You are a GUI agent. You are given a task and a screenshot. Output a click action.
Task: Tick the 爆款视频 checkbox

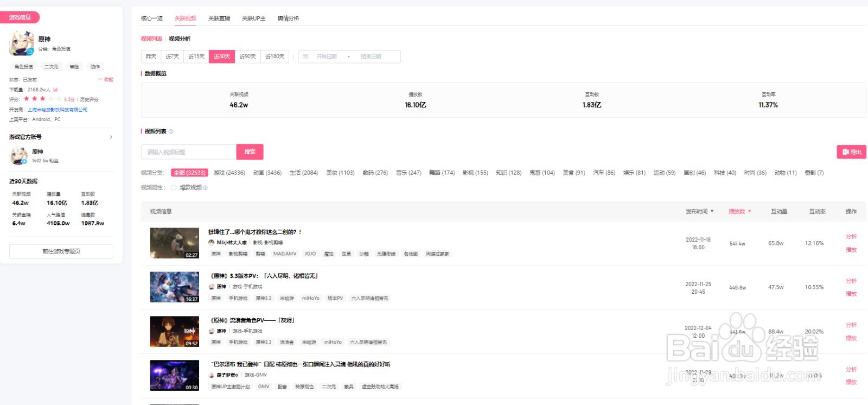click(x=174, y=188)
